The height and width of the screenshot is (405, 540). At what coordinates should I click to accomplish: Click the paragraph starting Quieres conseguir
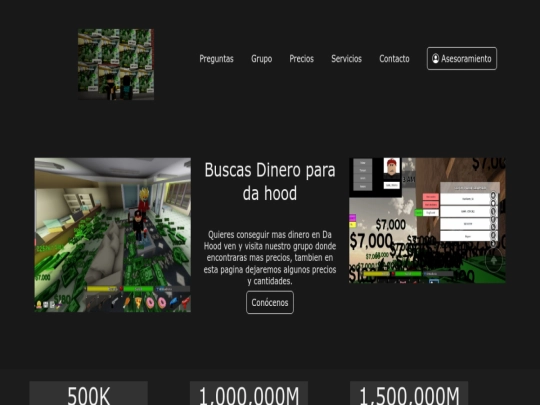[x=270, y=258]
